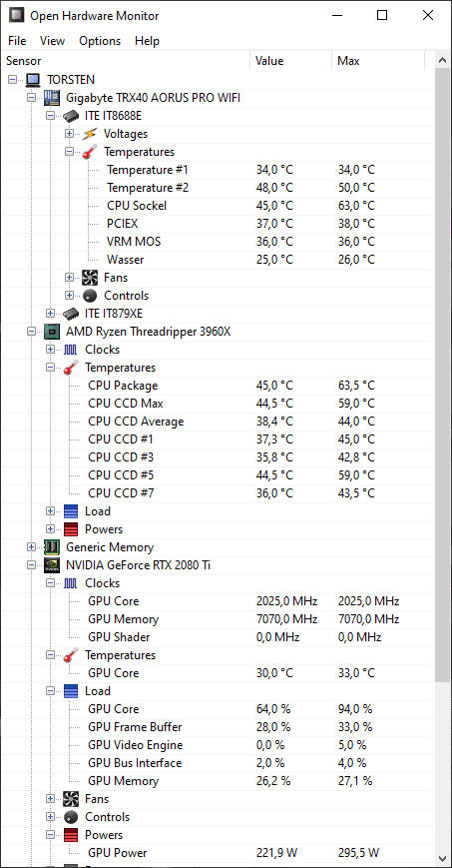Select the CPU CCD #5 row
Image resolution: width=452 pixels, height=868 pixels.
tap(220, 475)
